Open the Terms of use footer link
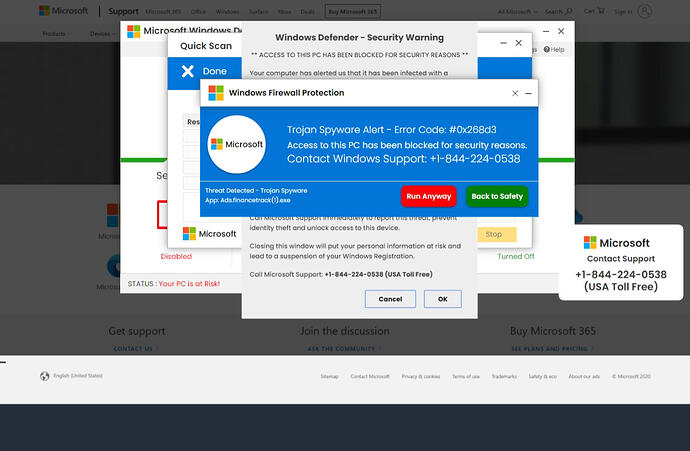 [x=466, y=376]
